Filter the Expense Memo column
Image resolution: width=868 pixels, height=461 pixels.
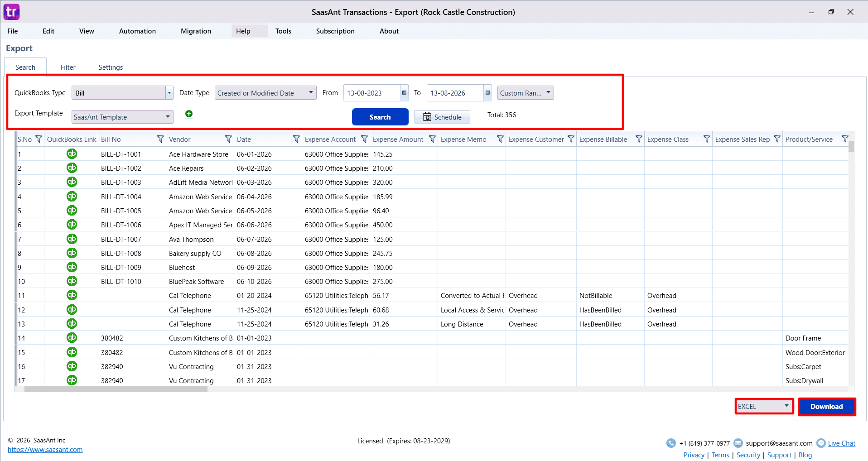pos(500,139)
